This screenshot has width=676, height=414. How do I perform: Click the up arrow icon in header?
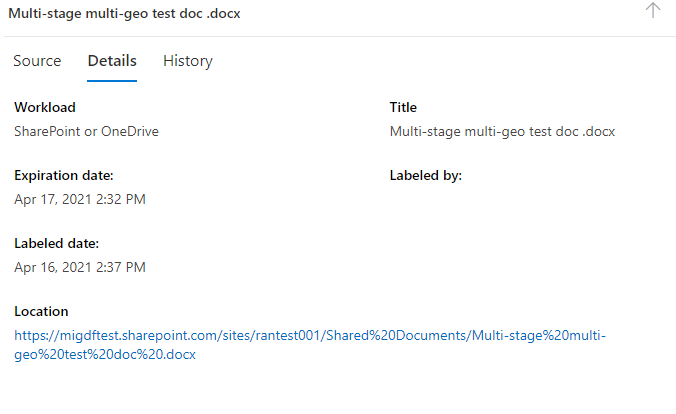653,10
